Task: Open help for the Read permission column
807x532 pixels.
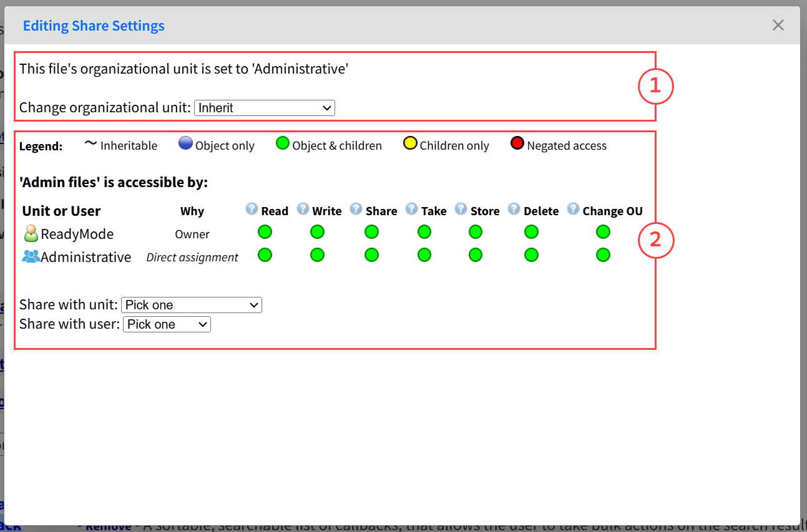Action: [x=252, y=209]
